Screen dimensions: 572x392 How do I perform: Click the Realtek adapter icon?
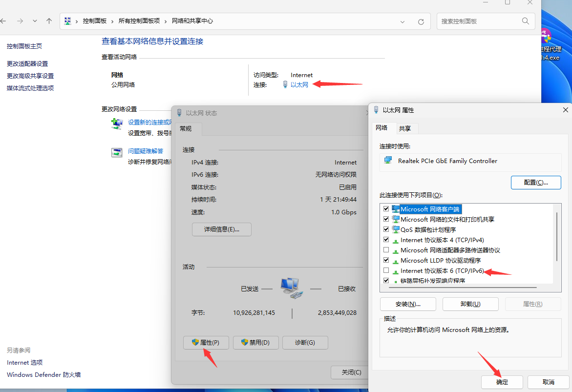point(388,161)
